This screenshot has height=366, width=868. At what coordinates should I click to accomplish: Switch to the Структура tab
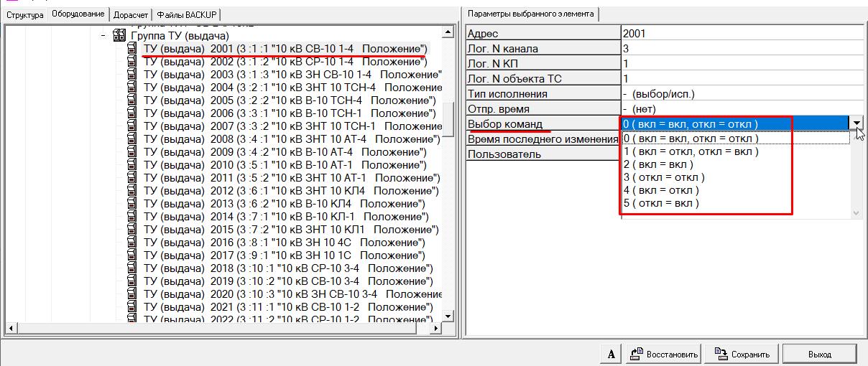(25, 14)
